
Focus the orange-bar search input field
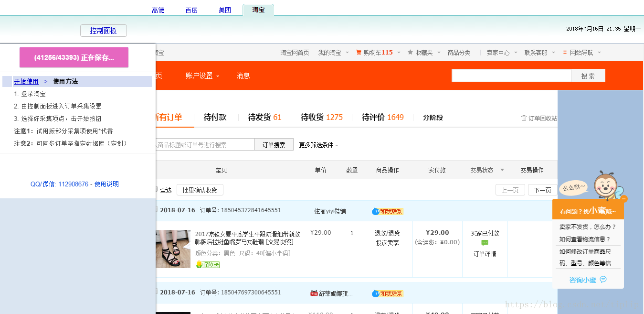(511, 76)
